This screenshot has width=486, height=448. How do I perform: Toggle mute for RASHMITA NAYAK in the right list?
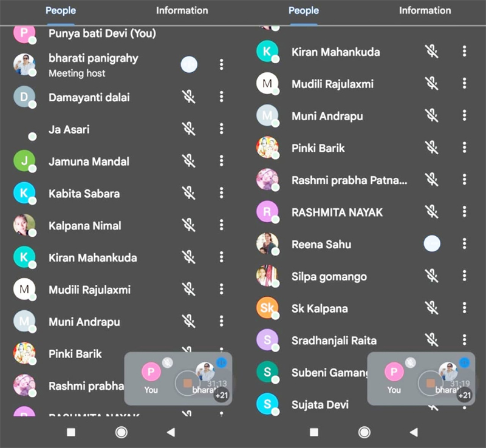432,212
